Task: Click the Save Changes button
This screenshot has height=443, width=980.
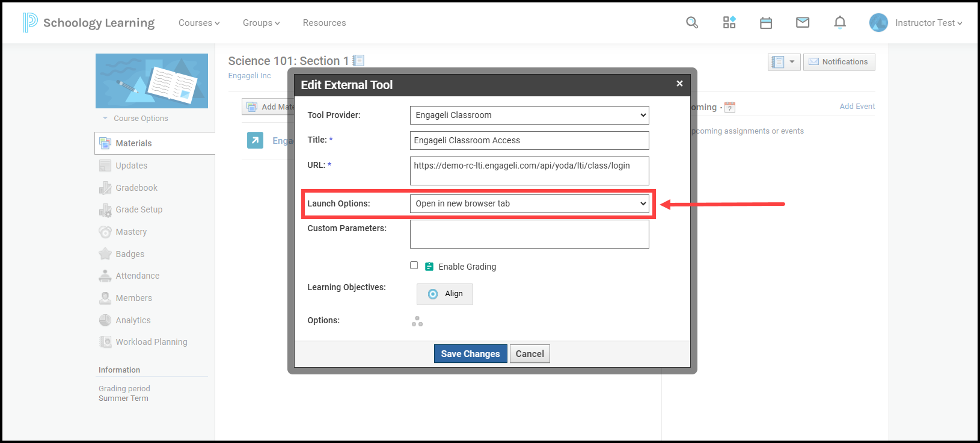Action: (x=471, y=354)
